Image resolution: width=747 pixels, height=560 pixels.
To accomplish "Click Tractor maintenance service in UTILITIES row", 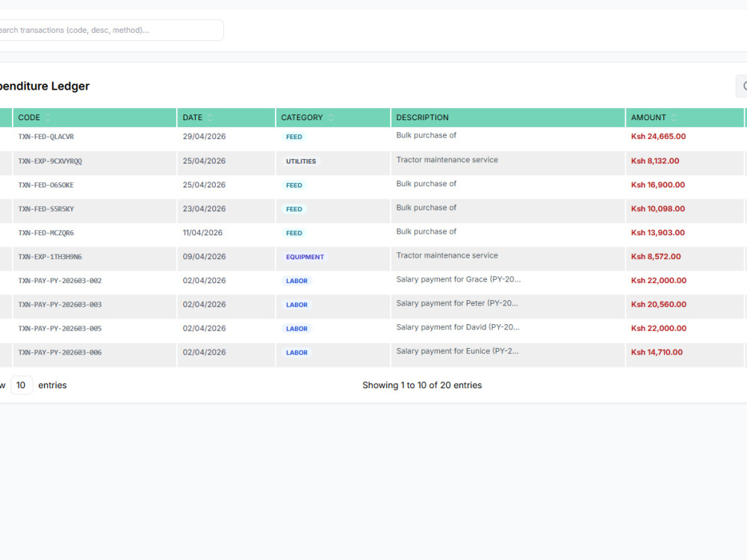I will [x=447, y=160].
